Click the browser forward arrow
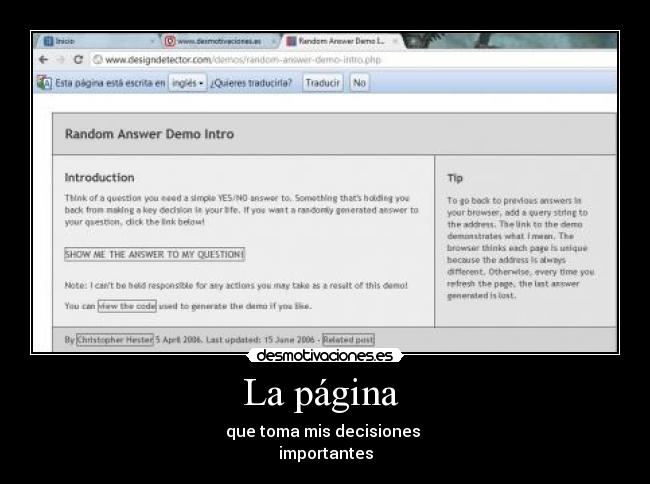Image resolution: width=650 pixels, height=484 pixels. (x=61, y=60)
